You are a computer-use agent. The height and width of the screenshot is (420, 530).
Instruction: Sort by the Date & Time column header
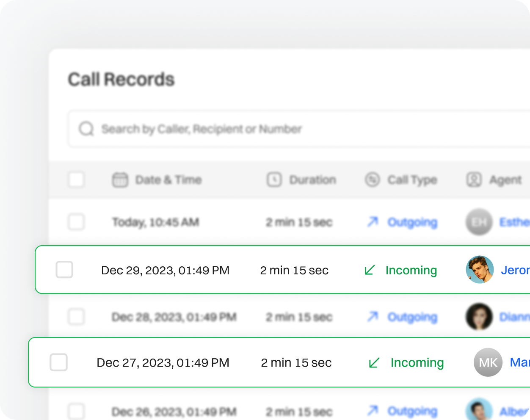(168, 180)
